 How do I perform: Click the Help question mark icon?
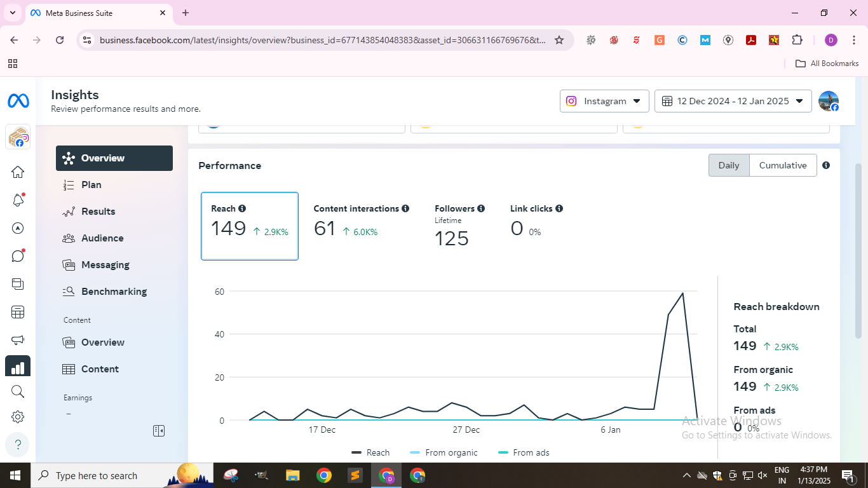[18, 444]
